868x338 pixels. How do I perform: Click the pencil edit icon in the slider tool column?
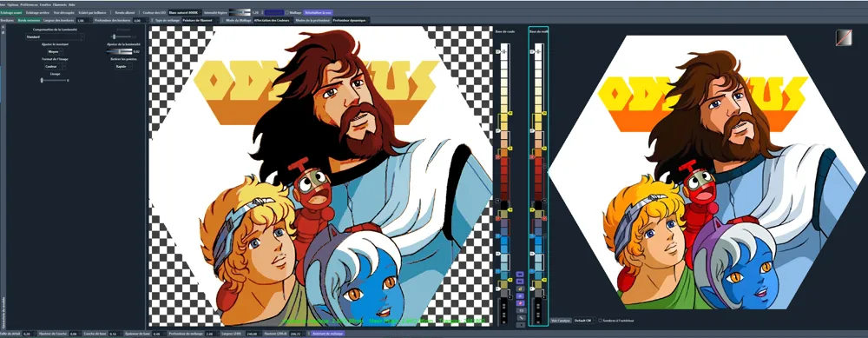[520, 317]
